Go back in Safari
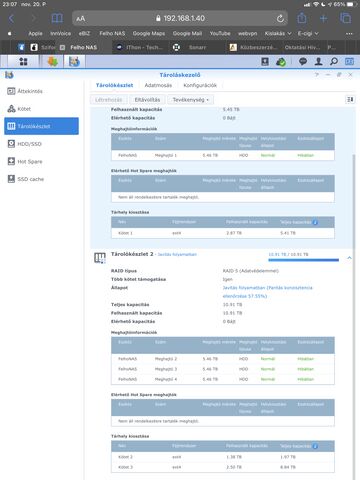The width and height of the screenshot is (360, 480). (11, 18)
